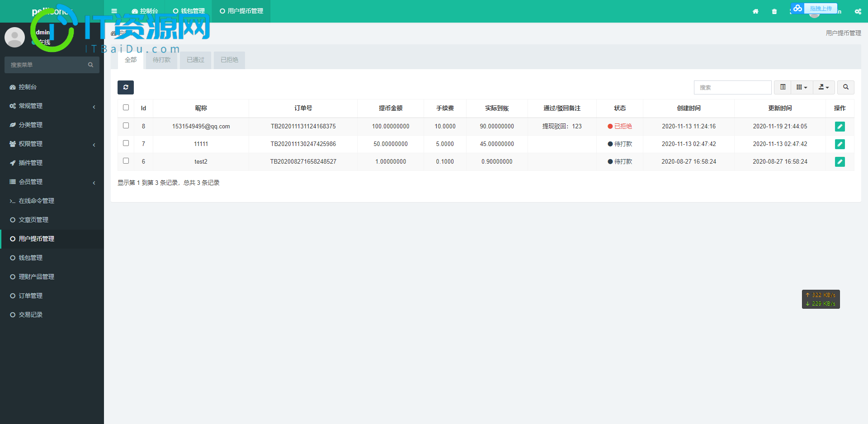This screenshot has height=424, width=868.
Task: Click the blue cloud upload icon
Action: (x=797, y=8)
